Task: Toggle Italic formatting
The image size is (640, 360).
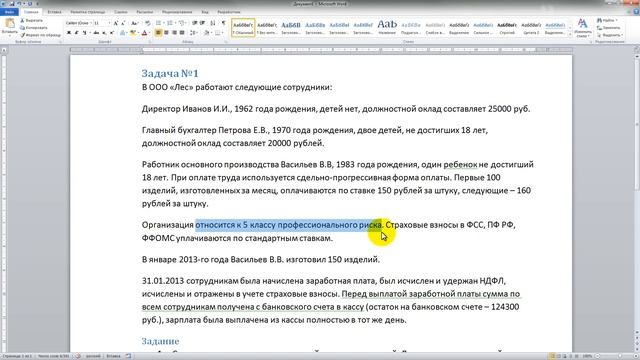Action: (77, 33)
